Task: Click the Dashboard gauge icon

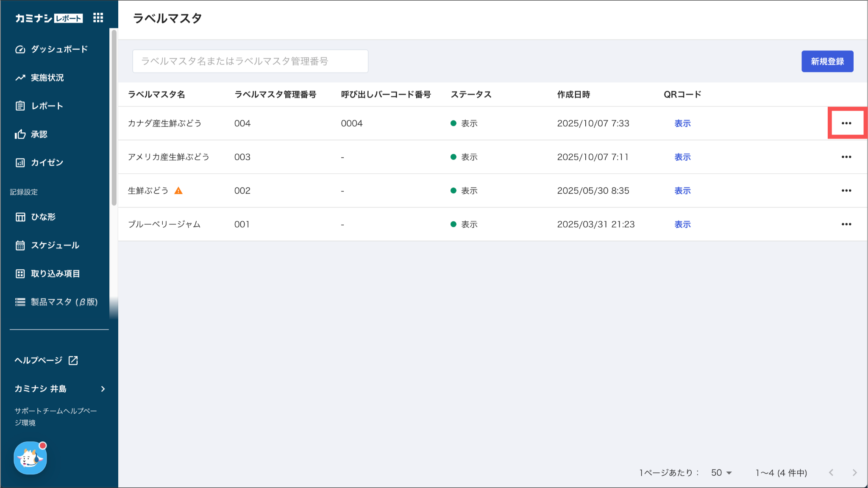Action: (20, 49)
